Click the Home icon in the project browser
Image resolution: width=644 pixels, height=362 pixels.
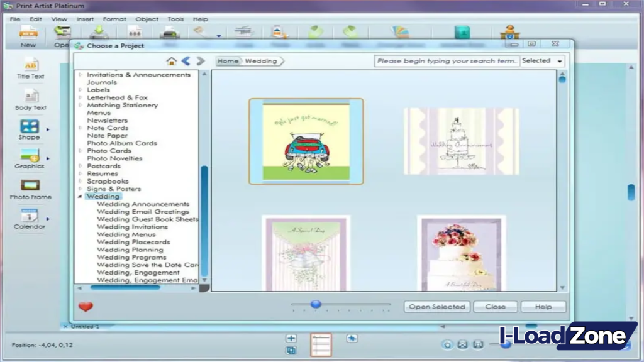(x=170, y=61)
